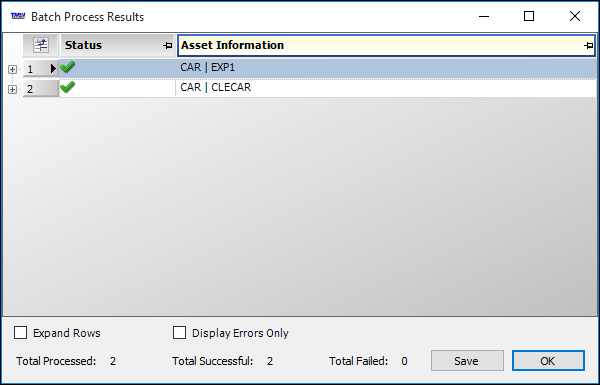Sort by Asset Information column header
Image resolution: width=600 pixels, height=385 pixels.
pyautogui.click(x=232, y=45)
